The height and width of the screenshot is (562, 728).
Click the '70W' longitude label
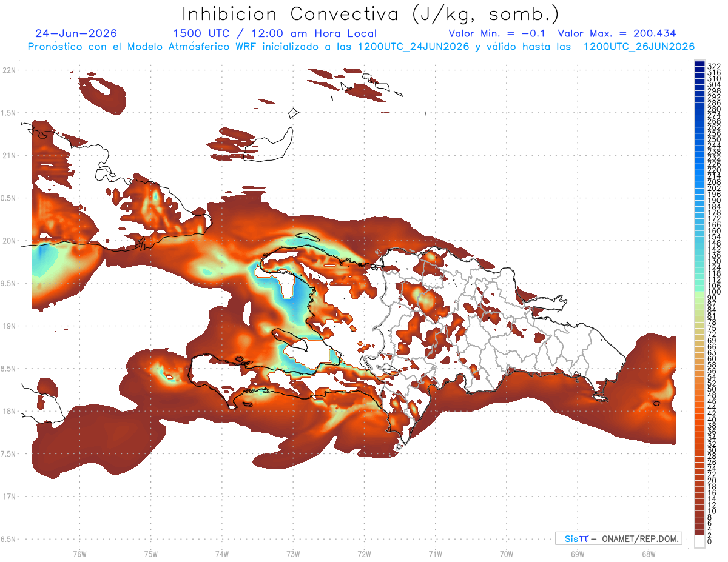507,554
